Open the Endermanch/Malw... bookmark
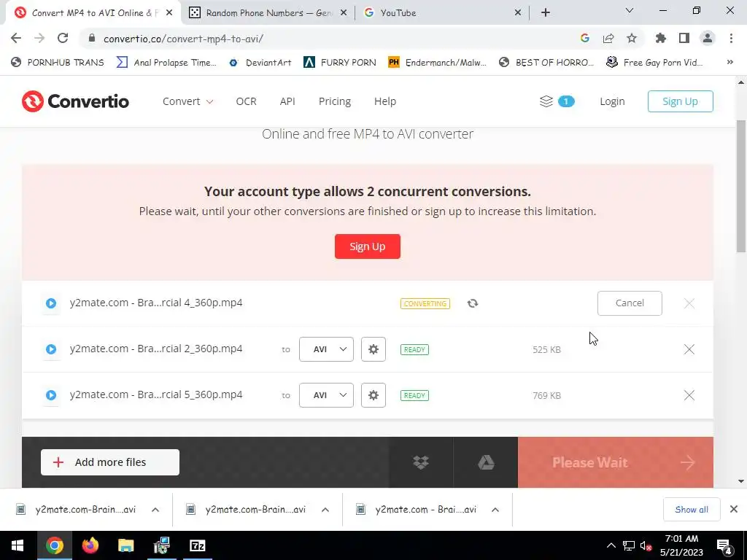The image size is (747, 560). [438, 63]
